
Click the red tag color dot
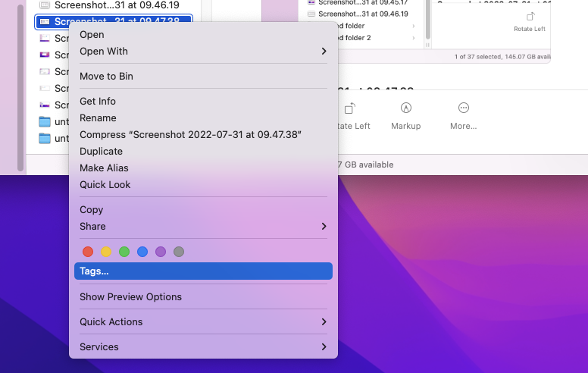click(88, 252)
